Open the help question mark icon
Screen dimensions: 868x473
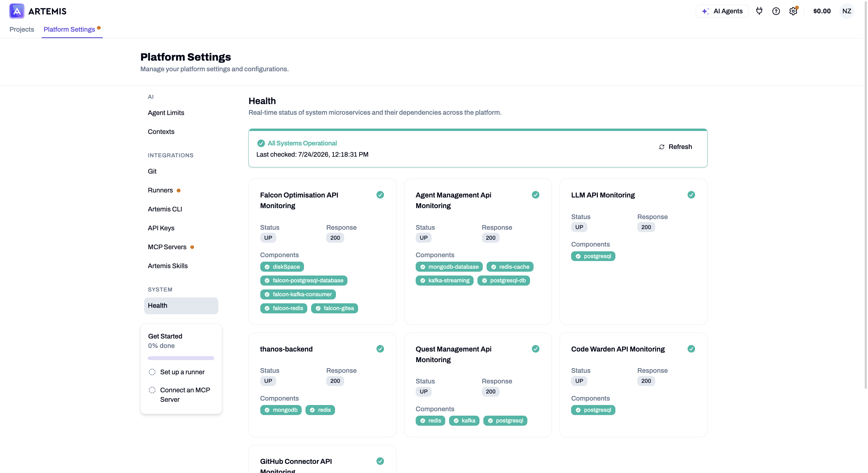(x=776, y=11)
